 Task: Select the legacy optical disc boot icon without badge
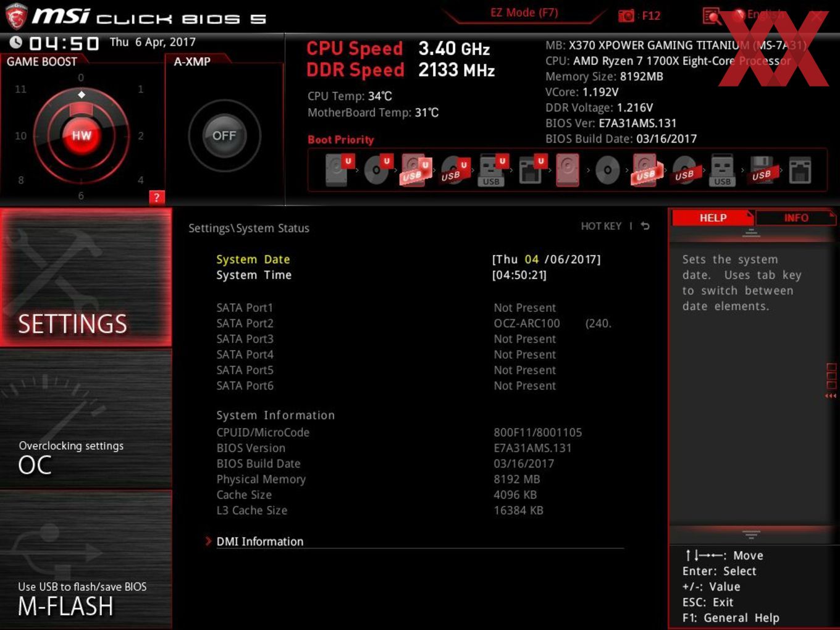pyautogui.click(x=607, y=170)
